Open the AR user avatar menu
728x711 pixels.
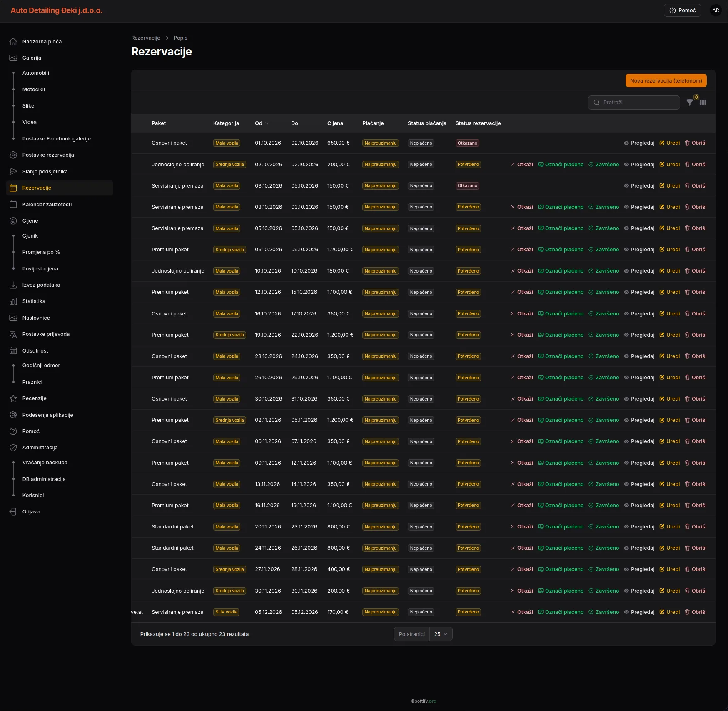716,10
